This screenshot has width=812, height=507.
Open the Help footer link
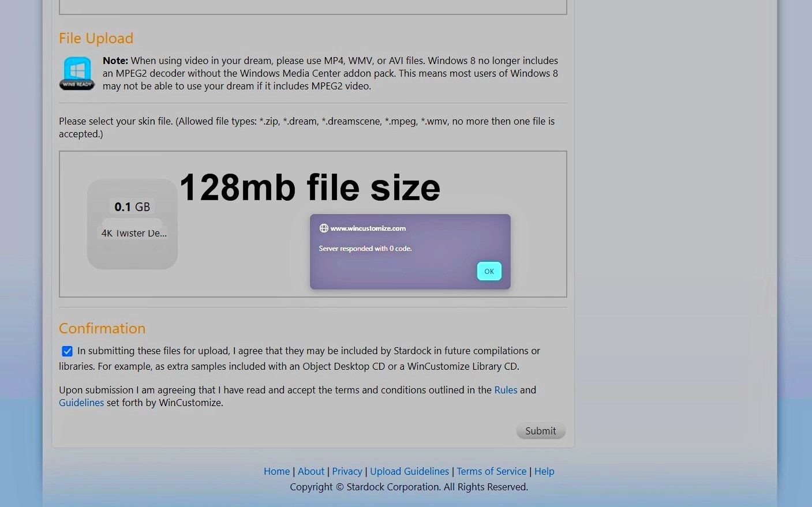click(544, 471)
